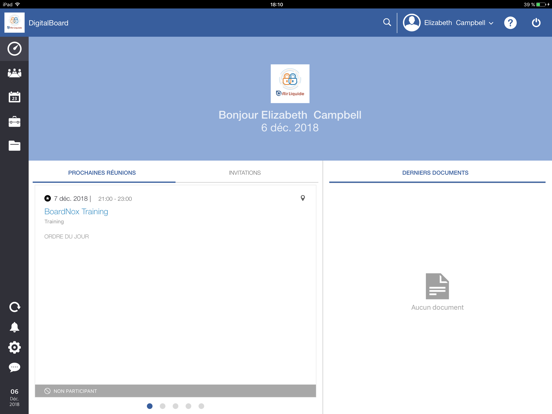Click the refresh sync icon
552x414 pixels.
14,307
